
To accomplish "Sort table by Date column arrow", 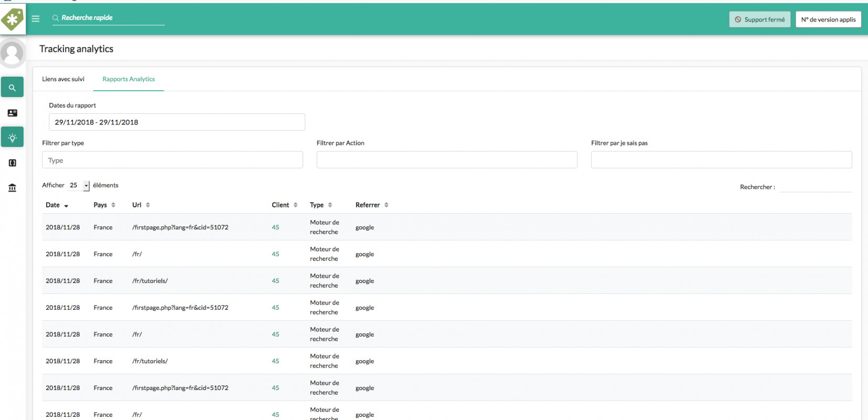I will point(66,206).
